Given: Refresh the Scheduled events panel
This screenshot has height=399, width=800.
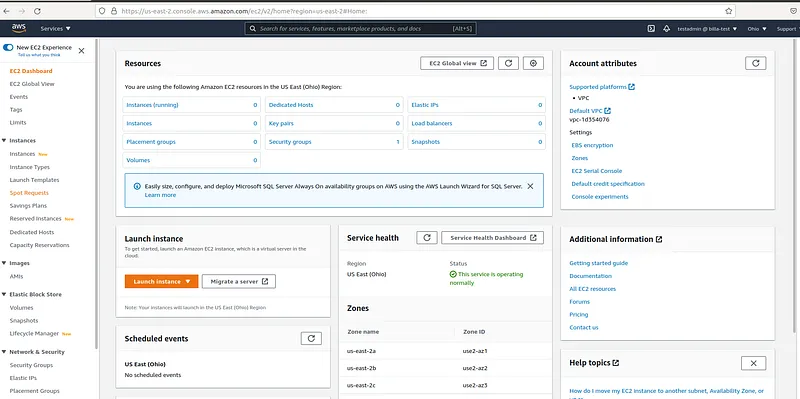Looking at the screenshot, I should coord(311,338).
